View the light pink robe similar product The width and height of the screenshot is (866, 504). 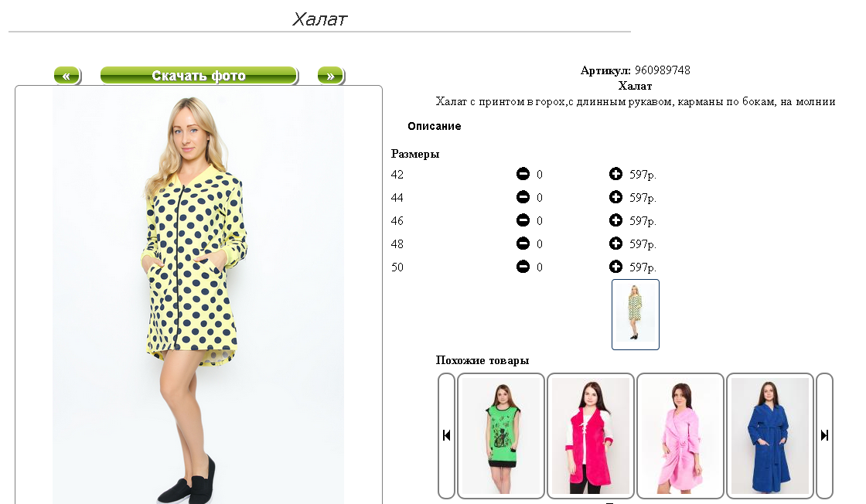(680, 435)
